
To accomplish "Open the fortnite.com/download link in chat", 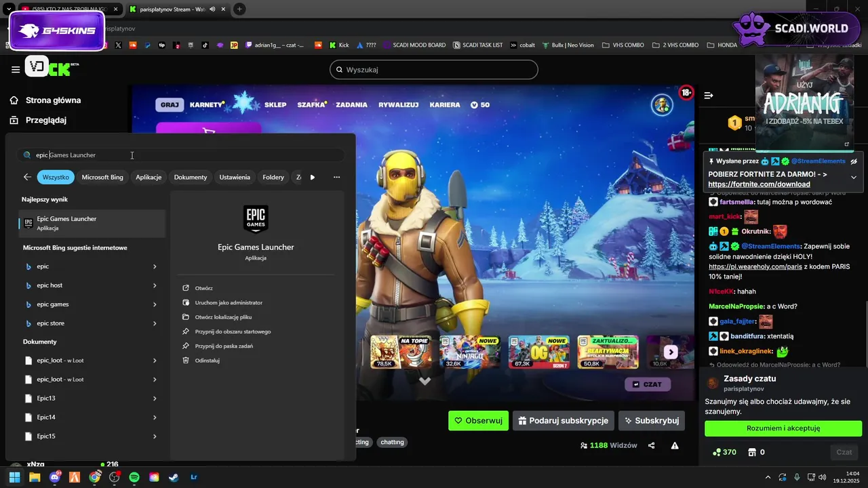I will point(759,184).
